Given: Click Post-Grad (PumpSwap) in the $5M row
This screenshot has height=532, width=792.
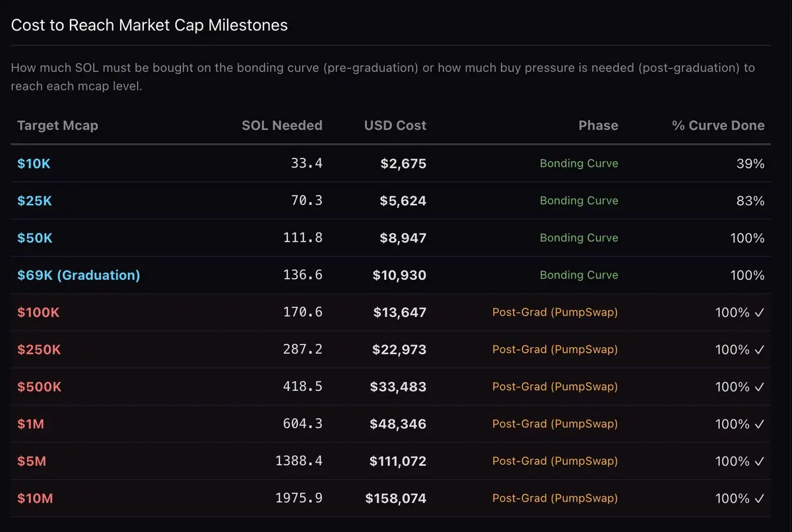Looking at the screenshot, I should (555, 461).
